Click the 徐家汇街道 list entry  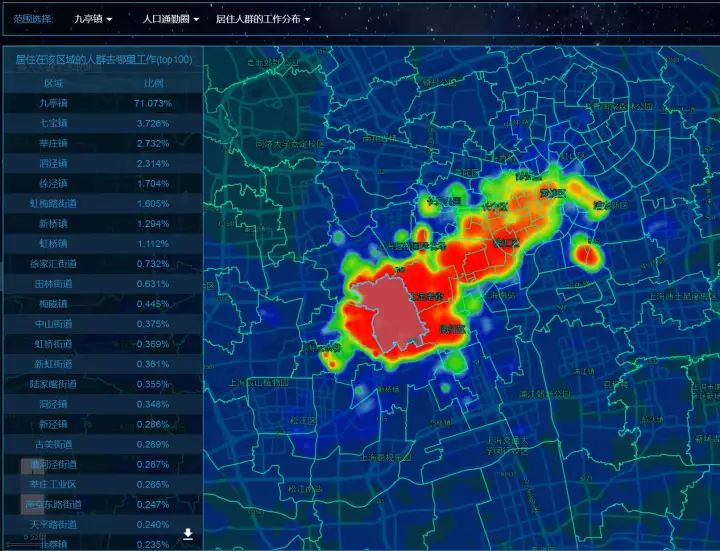[x=103, y=264]
